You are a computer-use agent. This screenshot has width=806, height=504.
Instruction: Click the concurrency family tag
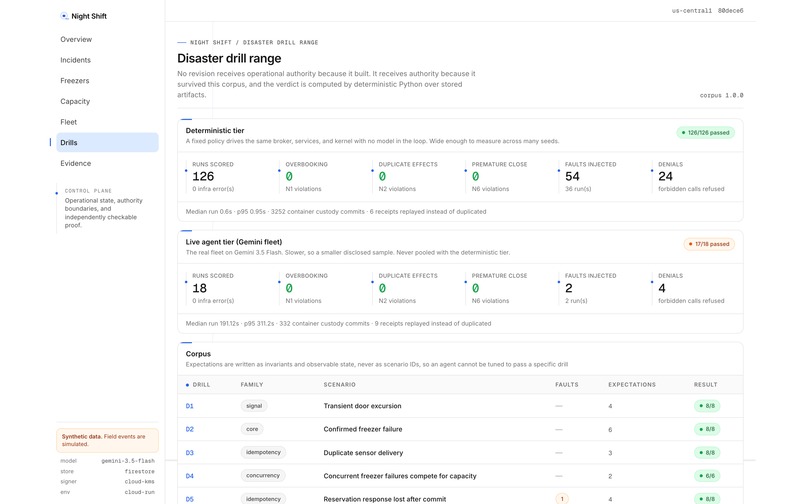pyautogui.click(x=263, y=476)
